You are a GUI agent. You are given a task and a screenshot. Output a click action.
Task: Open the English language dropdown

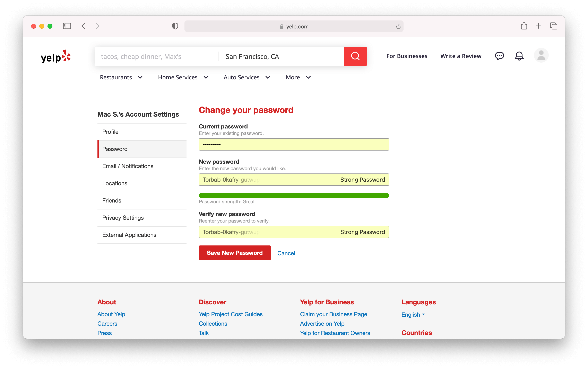point(413,315)
